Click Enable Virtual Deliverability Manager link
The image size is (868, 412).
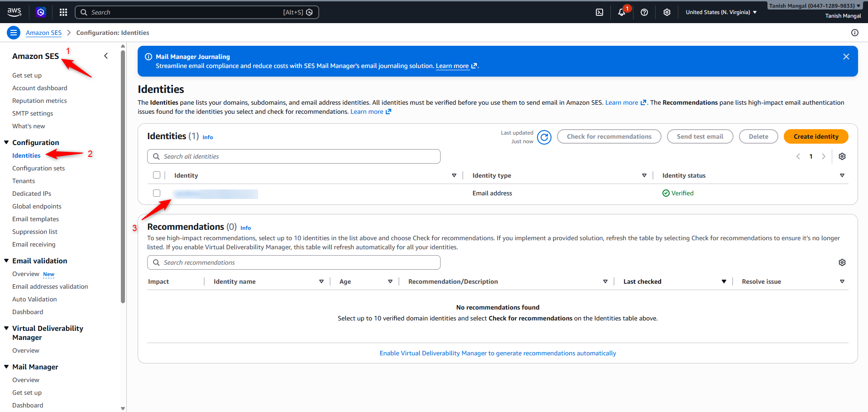click(498, 353)
